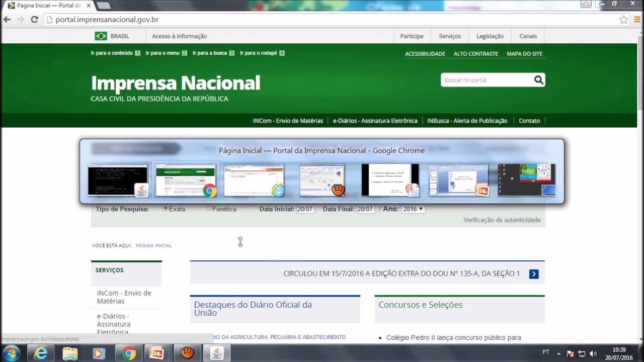Click Ir para a busca shortcut
644x362 pixels.
pyautogui.click(x=214, y=53)
